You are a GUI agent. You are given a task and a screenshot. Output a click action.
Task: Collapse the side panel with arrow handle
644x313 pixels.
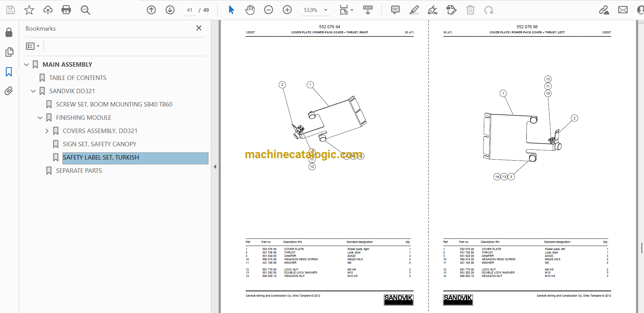[x=215, y=167]
